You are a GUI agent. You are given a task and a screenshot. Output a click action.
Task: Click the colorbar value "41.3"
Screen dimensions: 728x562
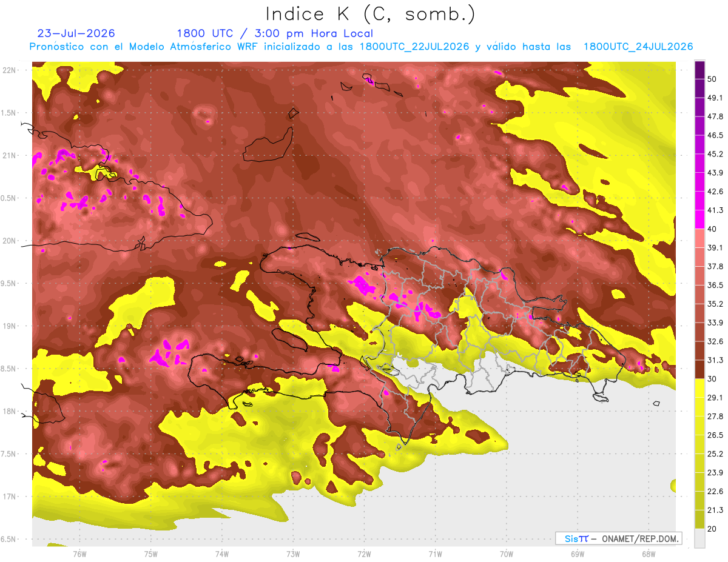pos(715,210)
